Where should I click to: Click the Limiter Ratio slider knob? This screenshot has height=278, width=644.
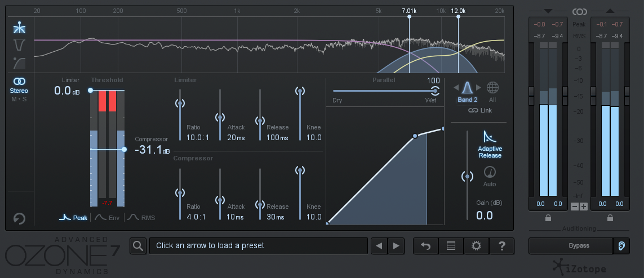click(180, 104)
